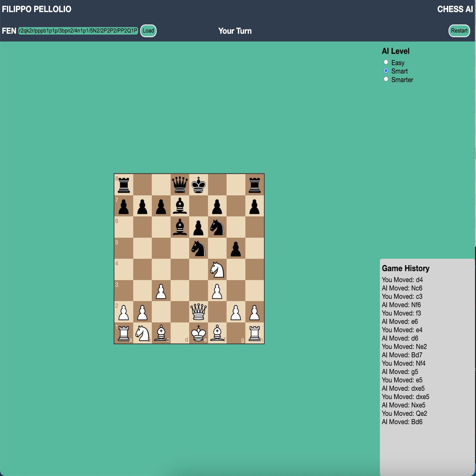Click the black pawn on f7
The height and width of the screenshot is (476, 476).
217,206
